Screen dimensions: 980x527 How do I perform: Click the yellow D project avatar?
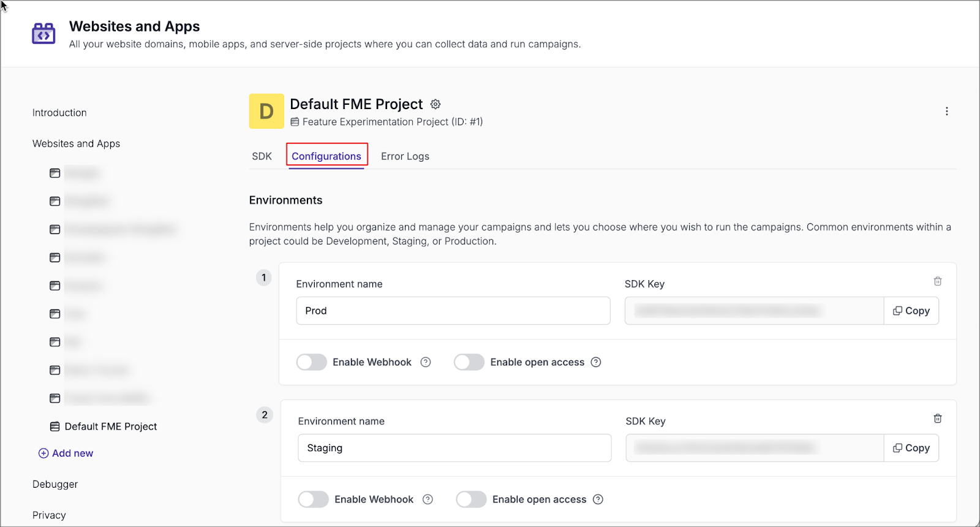266,111
